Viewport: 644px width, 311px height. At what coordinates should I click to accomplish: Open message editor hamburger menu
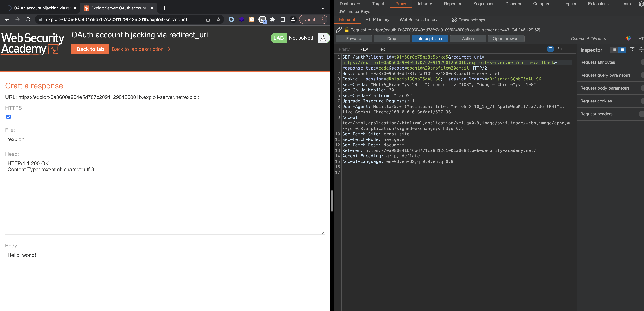pyautogui.click(x=569, y=49)
